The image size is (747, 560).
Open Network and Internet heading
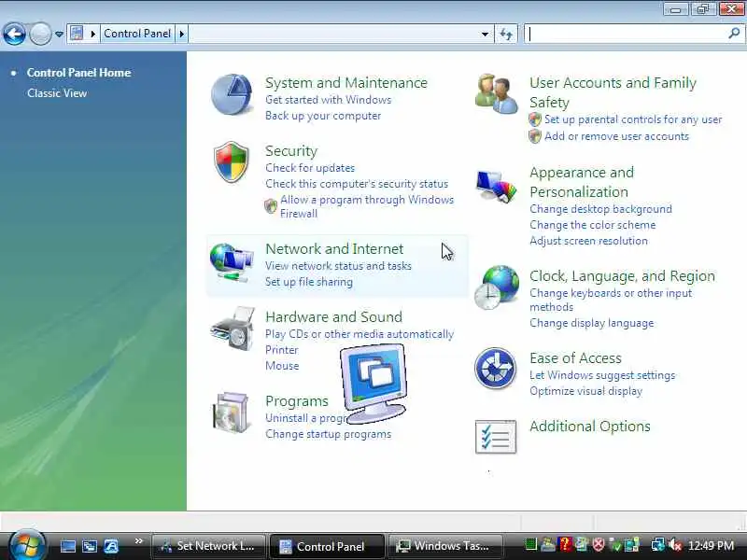coord(334,249)
